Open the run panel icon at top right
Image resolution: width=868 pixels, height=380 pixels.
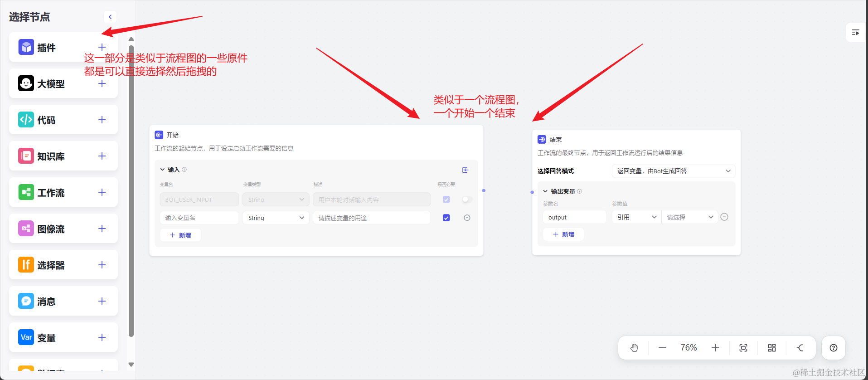click(x=856, y=33)
